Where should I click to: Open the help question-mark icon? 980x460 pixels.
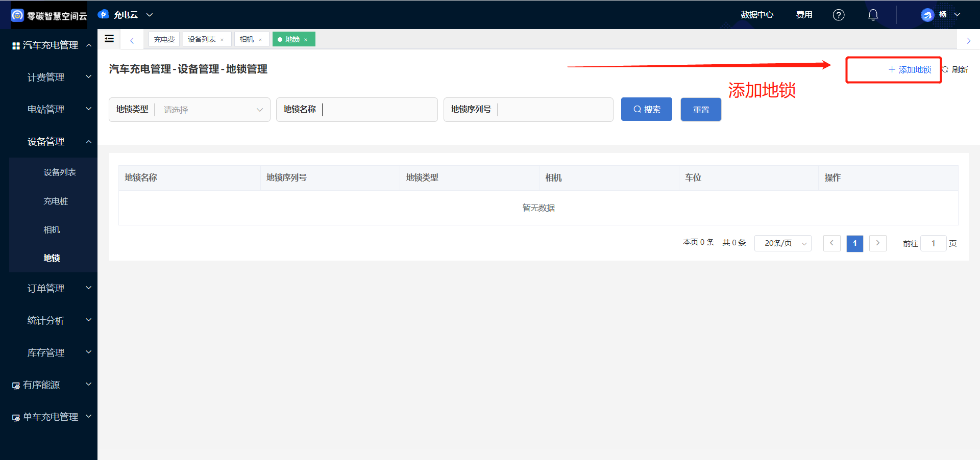pyautogui.click(x=839, y=15)
